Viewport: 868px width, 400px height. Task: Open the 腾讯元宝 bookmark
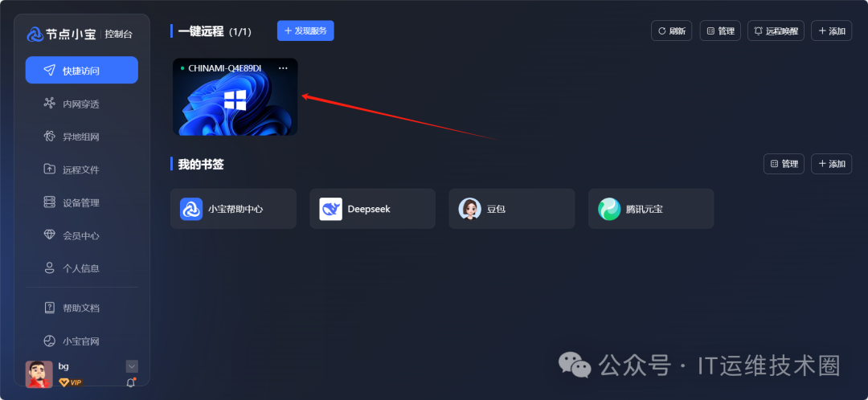tap(651, 209)
